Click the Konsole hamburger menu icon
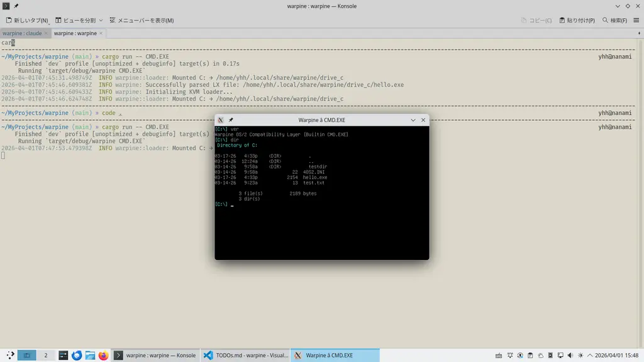The width and height of the screenshot is (644, 362). point(636,20)
